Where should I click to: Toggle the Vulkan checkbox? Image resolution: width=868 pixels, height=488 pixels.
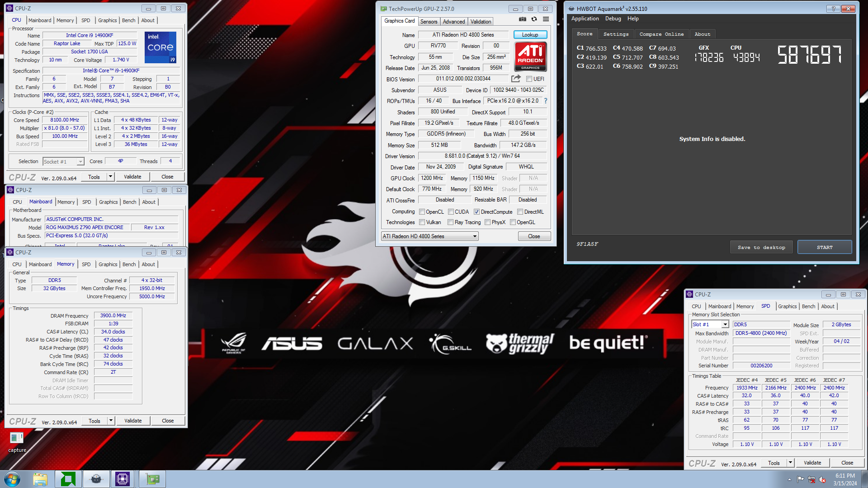[422, 222]
